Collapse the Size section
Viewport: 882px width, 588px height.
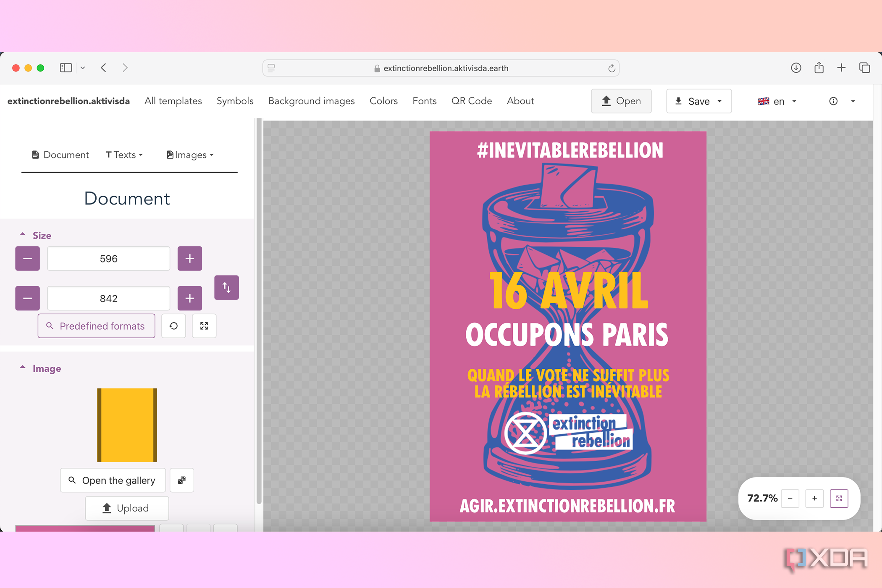click(x=36, y=235)
